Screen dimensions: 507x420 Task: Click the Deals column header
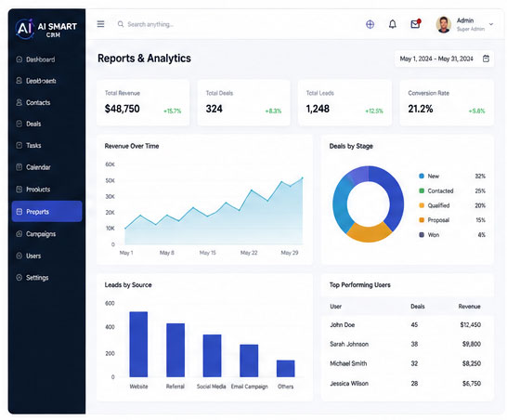pos(418,306)
